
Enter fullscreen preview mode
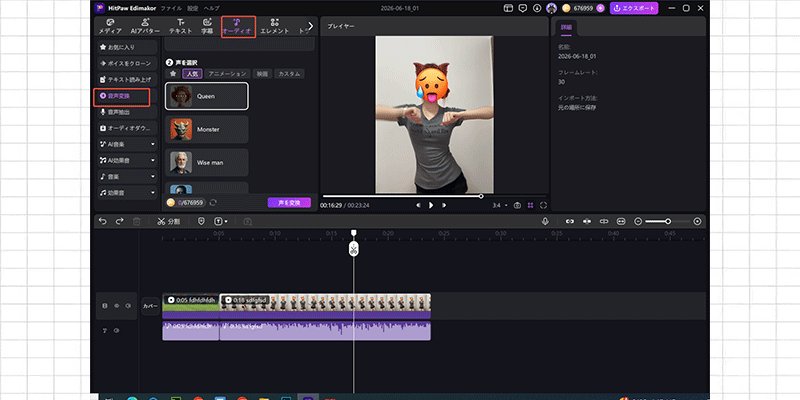tap(543, 205)
